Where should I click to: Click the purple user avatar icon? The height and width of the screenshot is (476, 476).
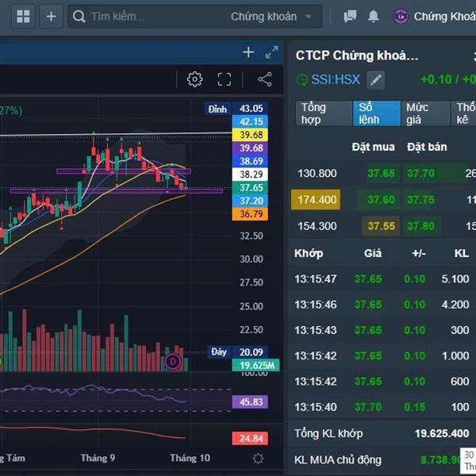pos(401,16)
